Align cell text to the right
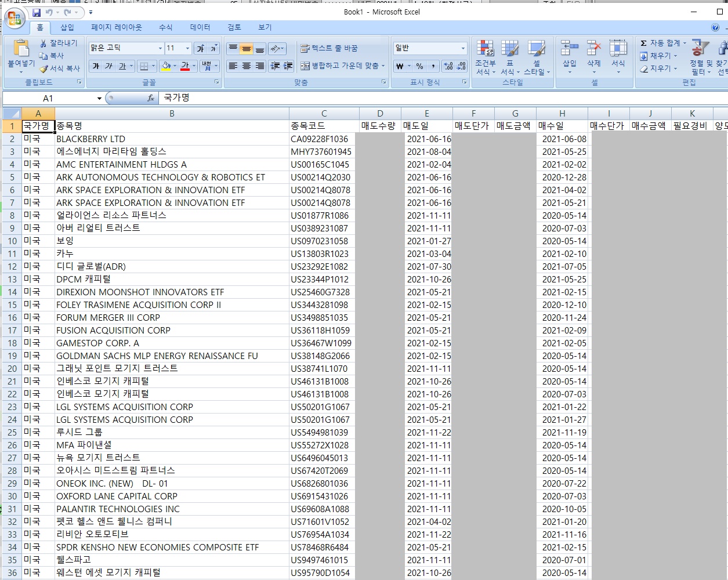 tap(260, 66)
